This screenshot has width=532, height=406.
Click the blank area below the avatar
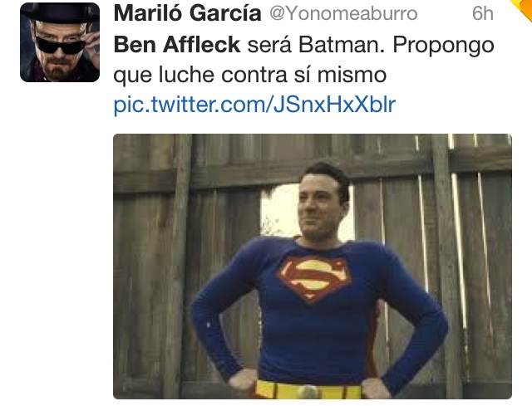click(x=60, y=237)
